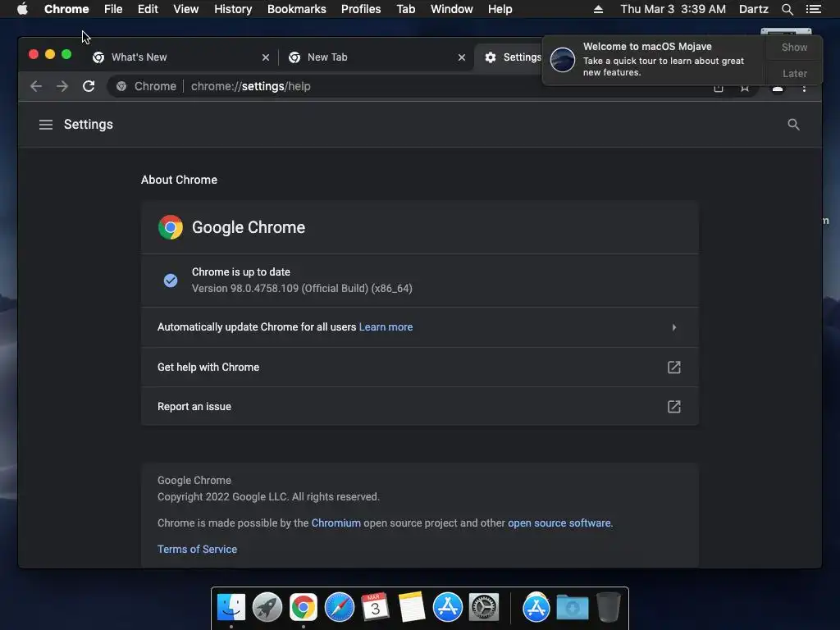Viewport: 840px width, 630px height.
Task: Open Chrome from the dock
Action: tap(304, 607)
